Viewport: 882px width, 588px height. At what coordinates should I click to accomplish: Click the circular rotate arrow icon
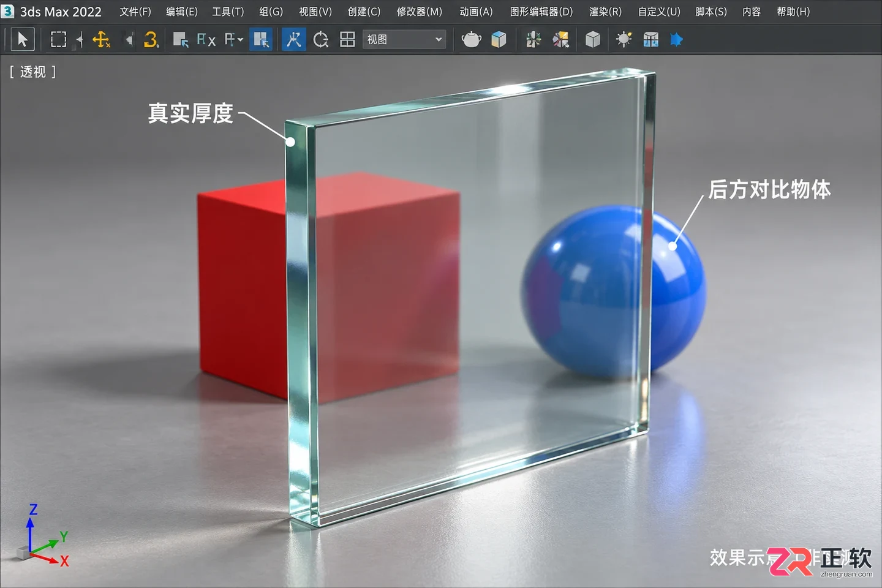point(321,40)
